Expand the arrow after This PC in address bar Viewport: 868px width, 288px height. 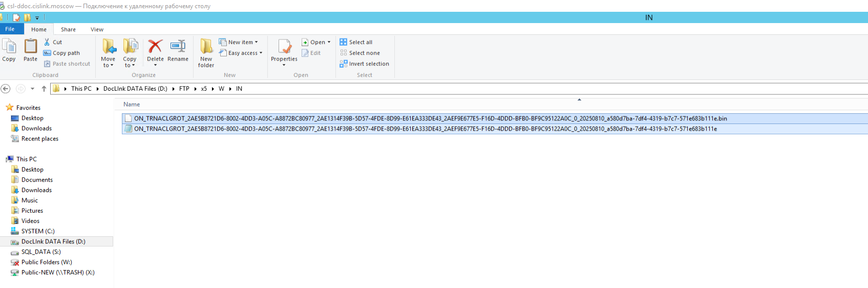tap(97, 89)
